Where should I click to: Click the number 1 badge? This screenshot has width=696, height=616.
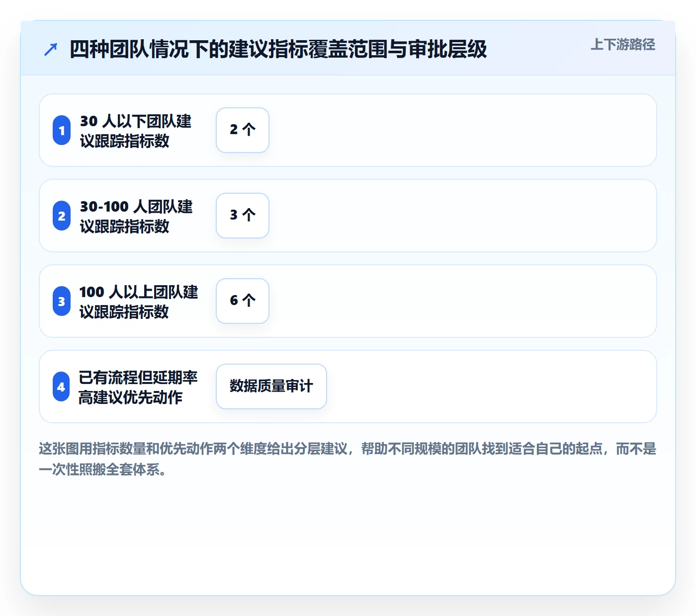pyautogui.click(x=62, y=130)
